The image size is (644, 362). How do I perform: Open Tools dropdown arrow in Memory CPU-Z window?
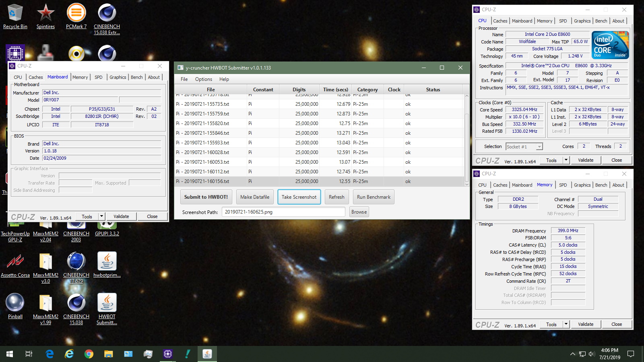[566, 324]
